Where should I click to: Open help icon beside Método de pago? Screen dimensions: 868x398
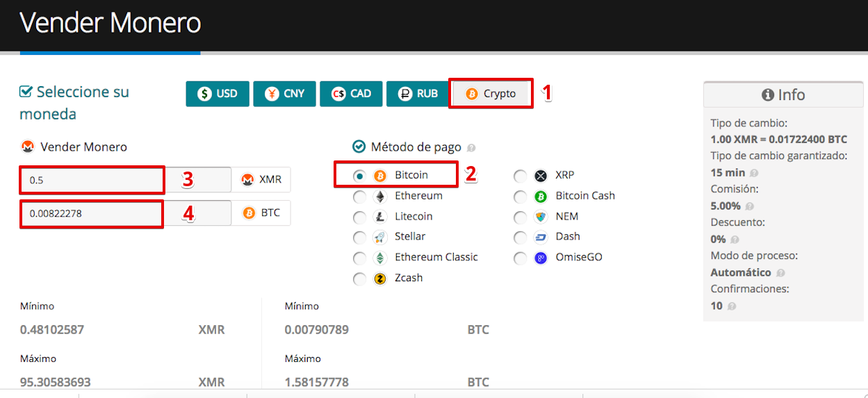(x=471, y=148)
